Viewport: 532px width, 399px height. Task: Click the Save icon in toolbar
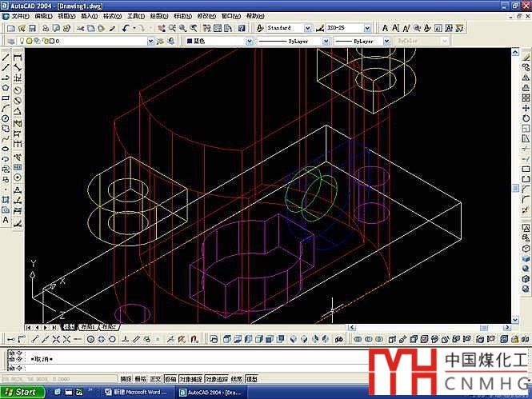(33, 28)
